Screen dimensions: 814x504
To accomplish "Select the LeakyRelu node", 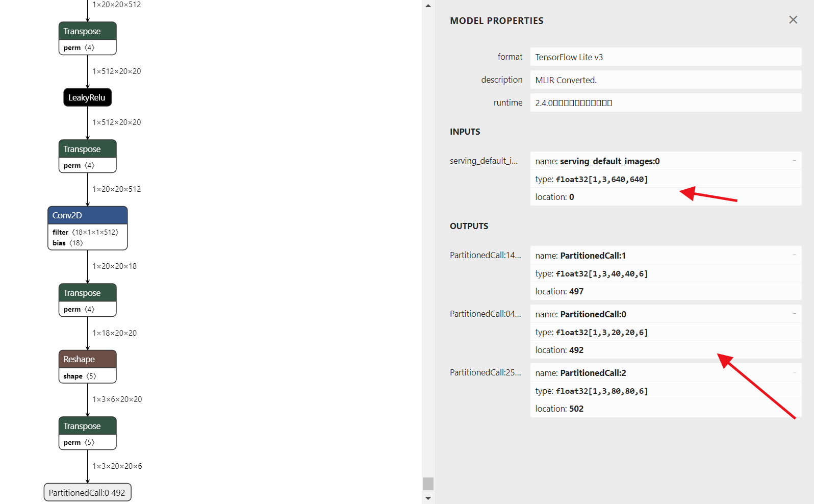I will pyautogui.click(x=87, y=97).
